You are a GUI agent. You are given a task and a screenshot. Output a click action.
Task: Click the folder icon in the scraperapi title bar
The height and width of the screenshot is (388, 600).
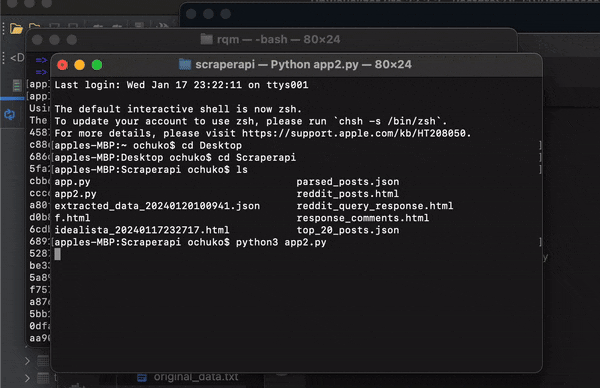[x=185, y=64]
